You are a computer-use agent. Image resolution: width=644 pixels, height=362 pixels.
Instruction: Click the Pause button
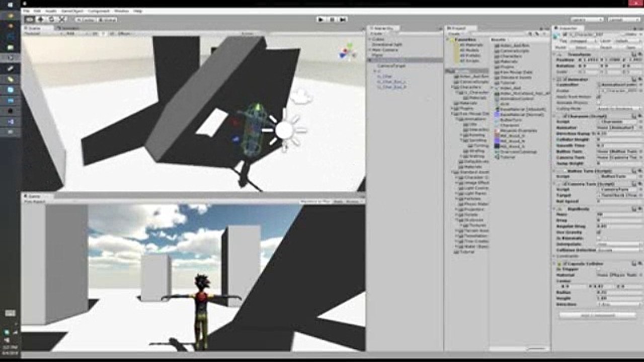332,19
